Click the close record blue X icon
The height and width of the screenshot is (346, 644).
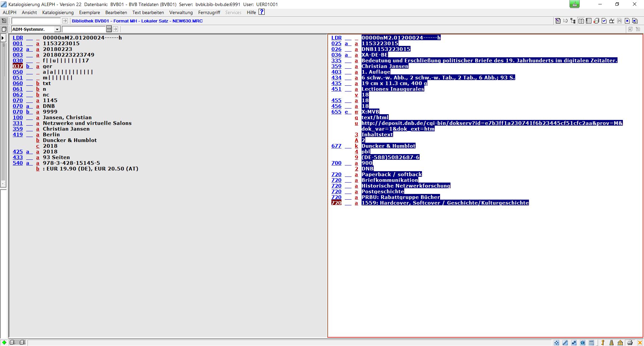pyautogui.click(x=627, y=21)
